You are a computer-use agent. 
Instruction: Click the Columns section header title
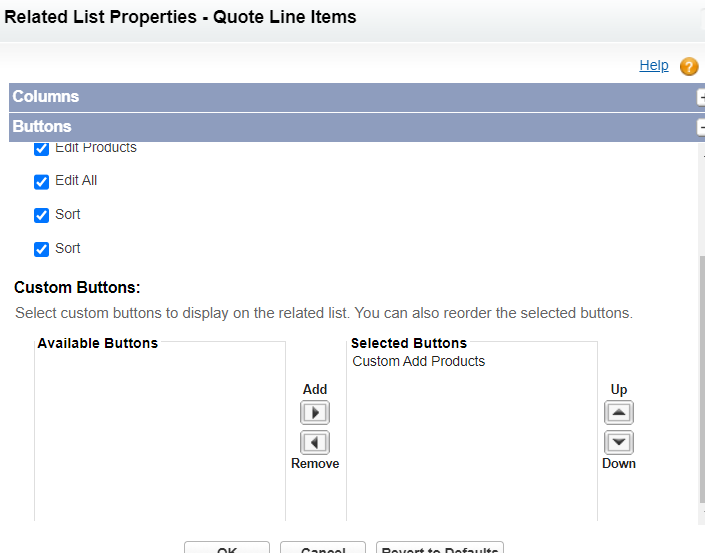pyautogui.click(x=46, y=97)
